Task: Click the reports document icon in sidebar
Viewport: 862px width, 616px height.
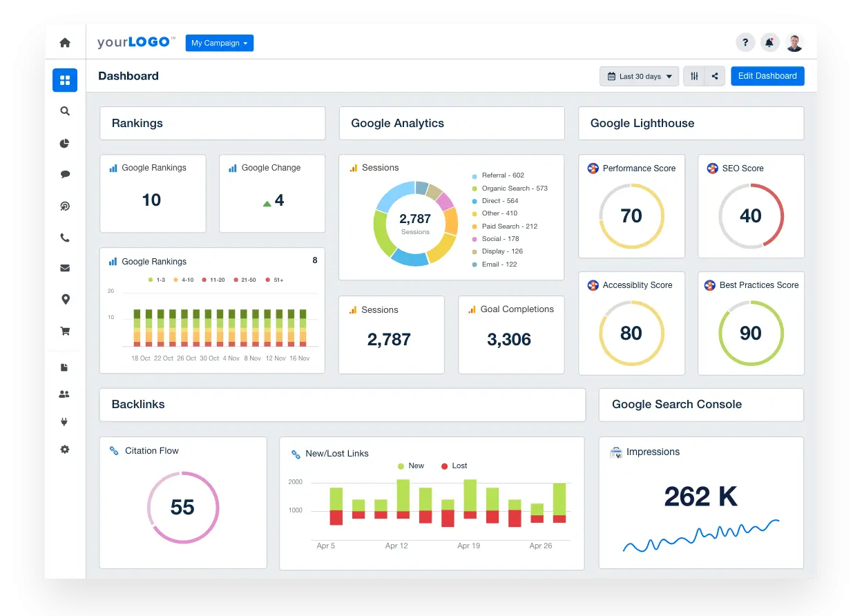Action: [64, 367]
